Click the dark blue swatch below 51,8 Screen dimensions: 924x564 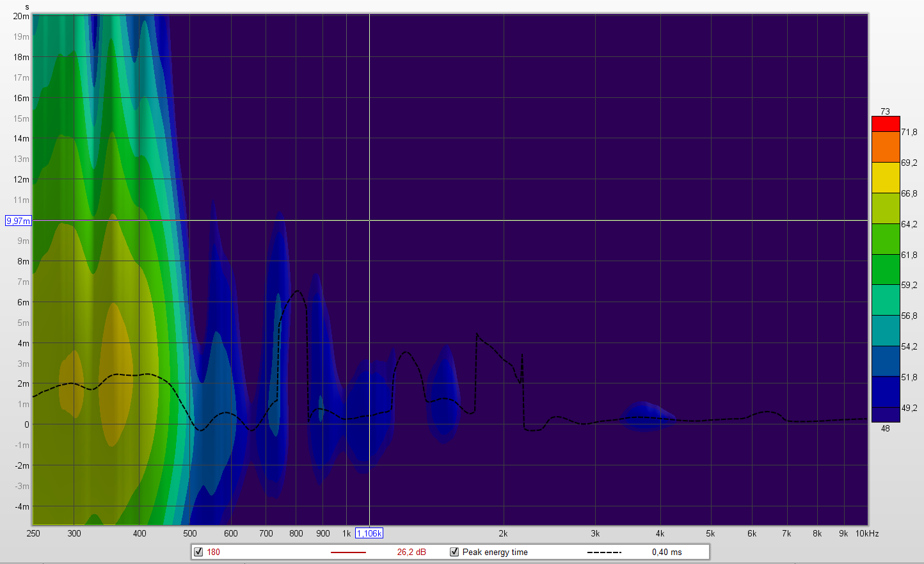click(x=886, y=392)
